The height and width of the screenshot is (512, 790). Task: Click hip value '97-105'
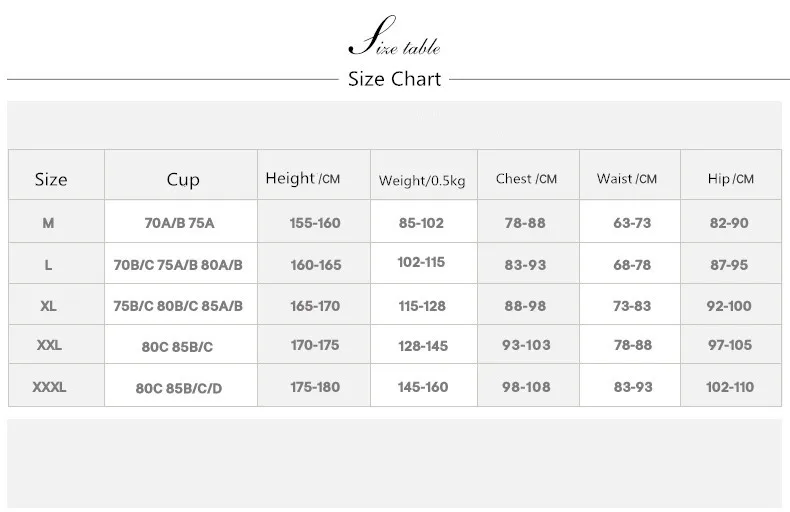[x=730, y=345]
